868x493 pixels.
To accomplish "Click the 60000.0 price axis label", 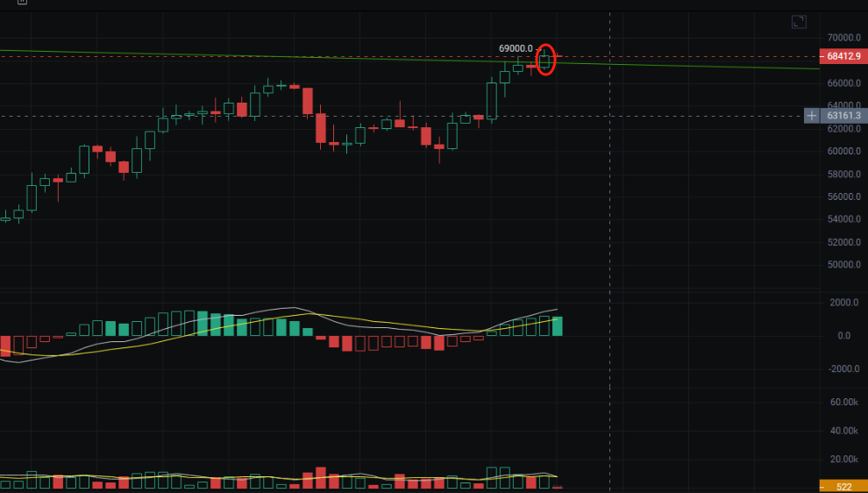I will (x=844, y=151).
